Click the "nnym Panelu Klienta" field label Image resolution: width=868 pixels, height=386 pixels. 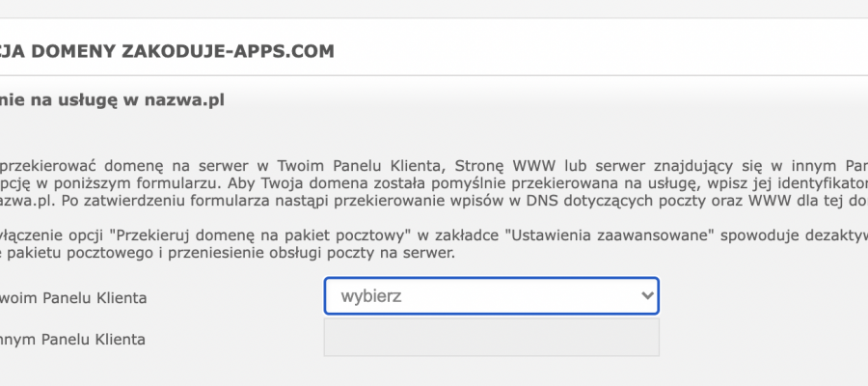(x=72, y=339)
